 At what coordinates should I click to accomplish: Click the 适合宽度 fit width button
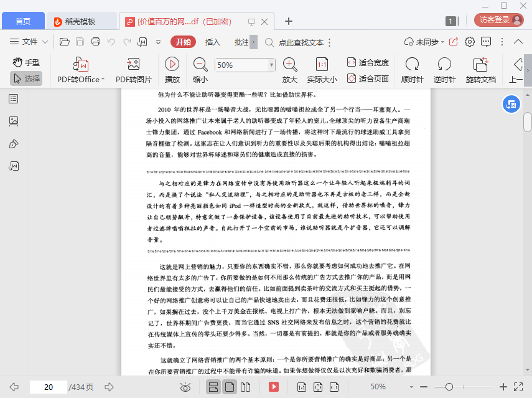[368, 62]
